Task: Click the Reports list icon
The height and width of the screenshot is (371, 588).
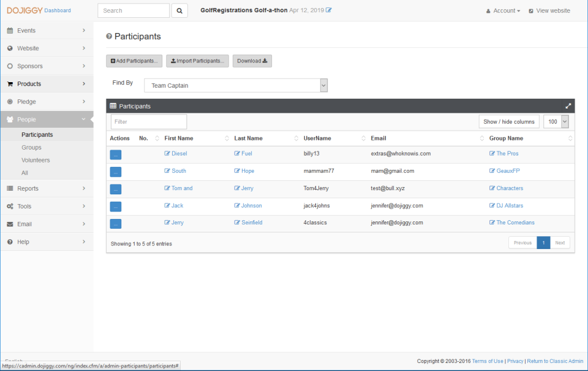Action: (10, 188)
